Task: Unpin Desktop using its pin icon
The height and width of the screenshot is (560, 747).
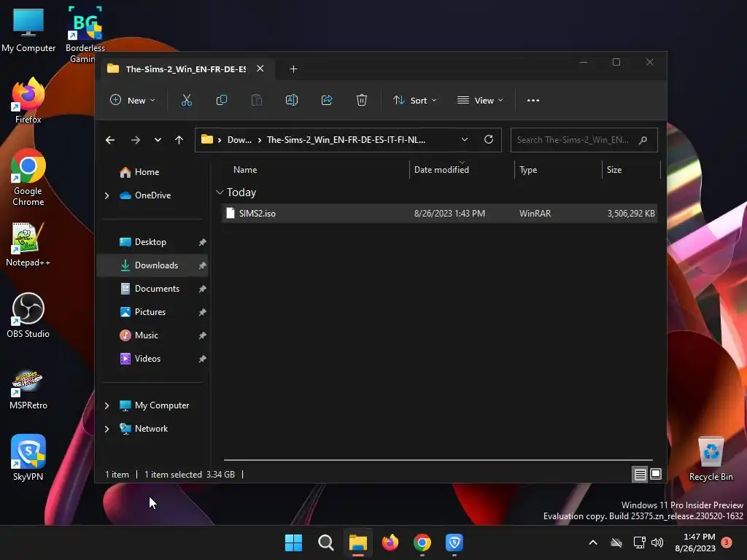Action: click(202, 242)
